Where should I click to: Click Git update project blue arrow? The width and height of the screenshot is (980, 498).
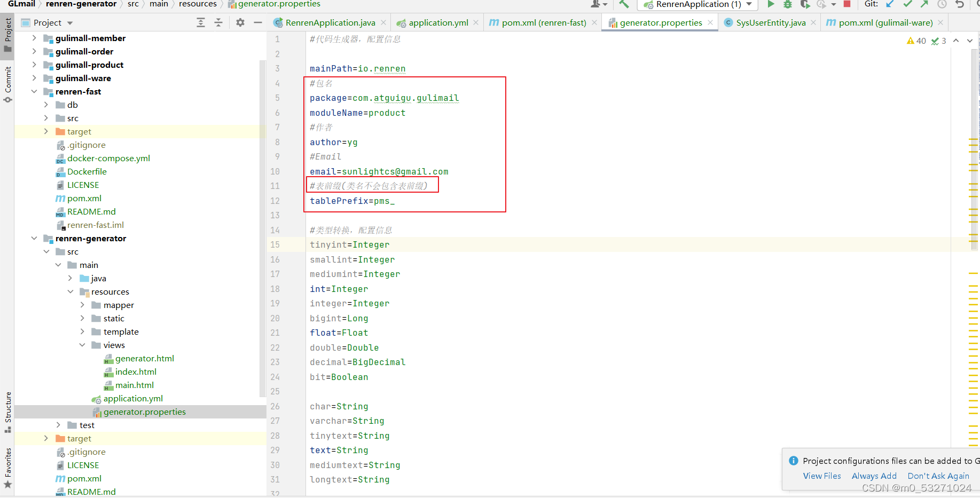click(890, 4)
